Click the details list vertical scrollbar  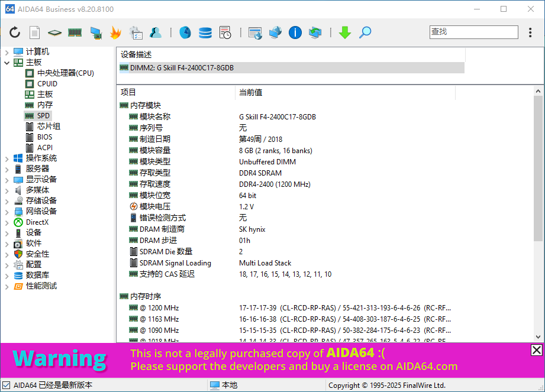pos(538,177)
